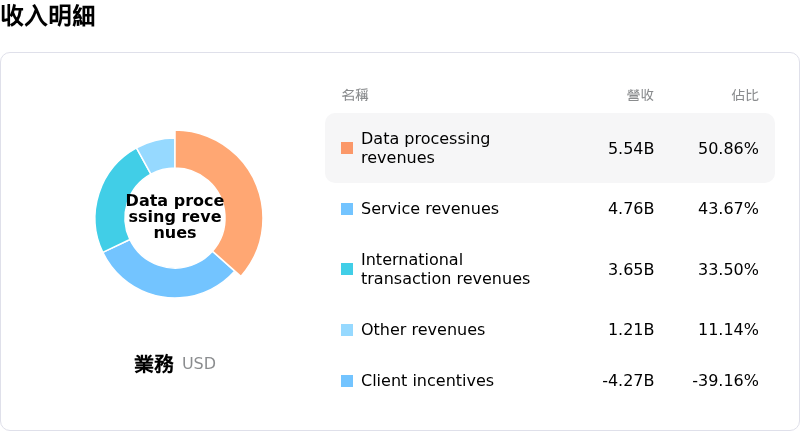Click the 11.14% share value
The width and height of the screenshot is (800, 431).
pos(728,329)
